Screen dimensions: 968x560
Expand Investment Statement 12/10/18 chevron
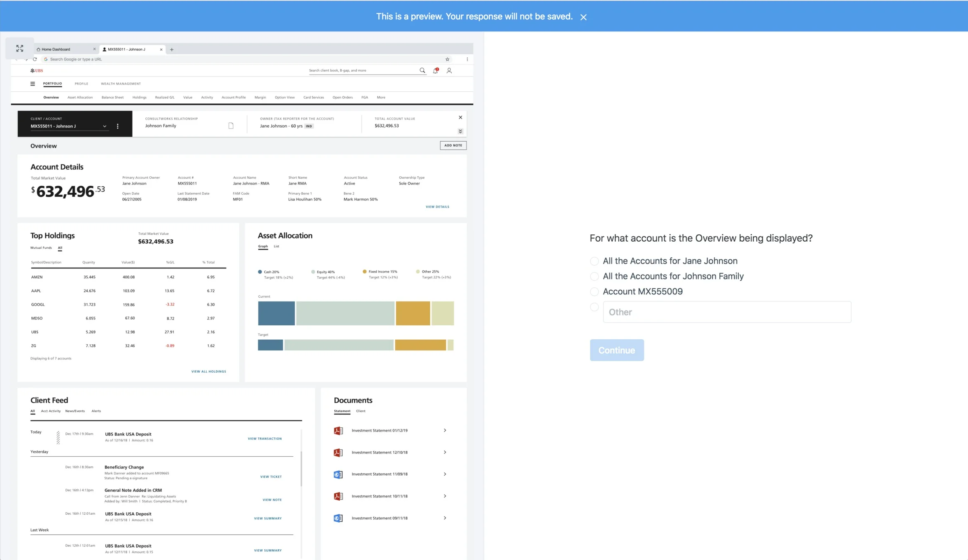click(445, 452)
